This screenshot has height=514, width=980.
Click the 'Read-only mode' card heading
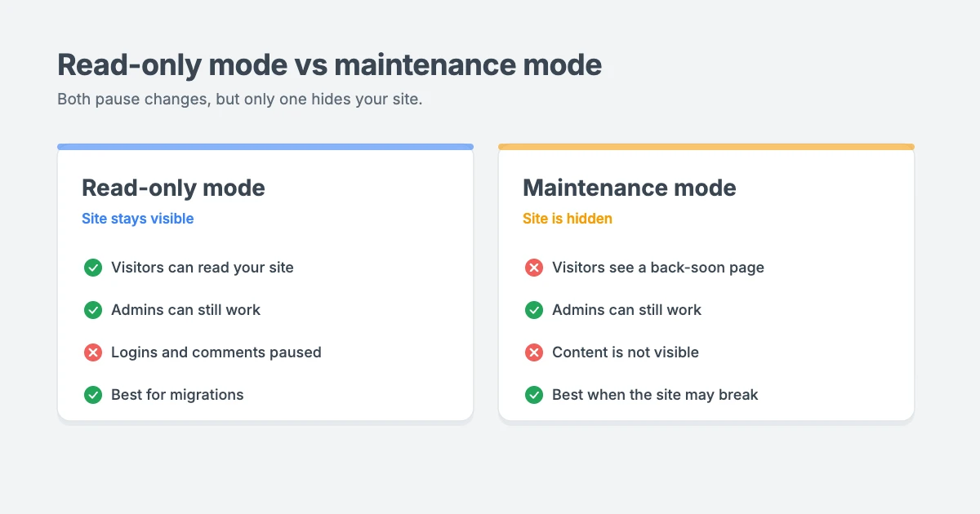point(173,188)
